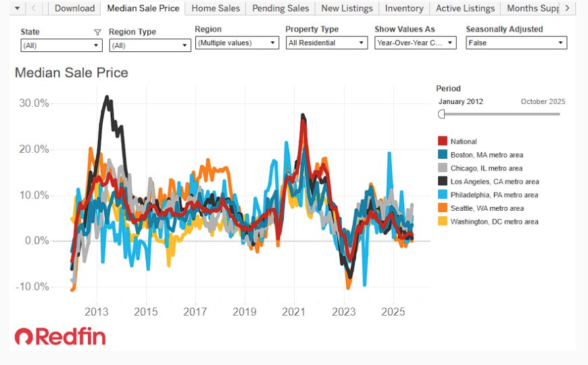
Task: Switch to the Home Sales tab
Action: 216,8
